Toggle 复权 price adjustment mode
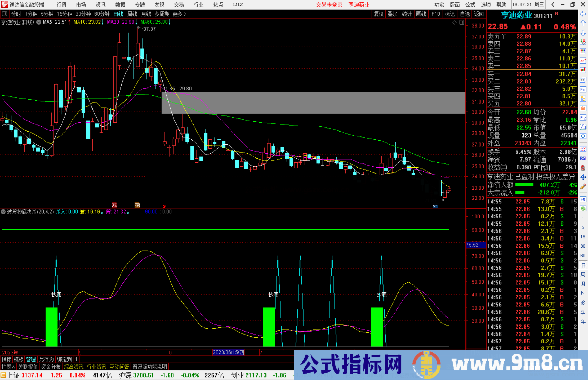Image resolution: width=588 pixels, height=380 pixels. (378, 14)
